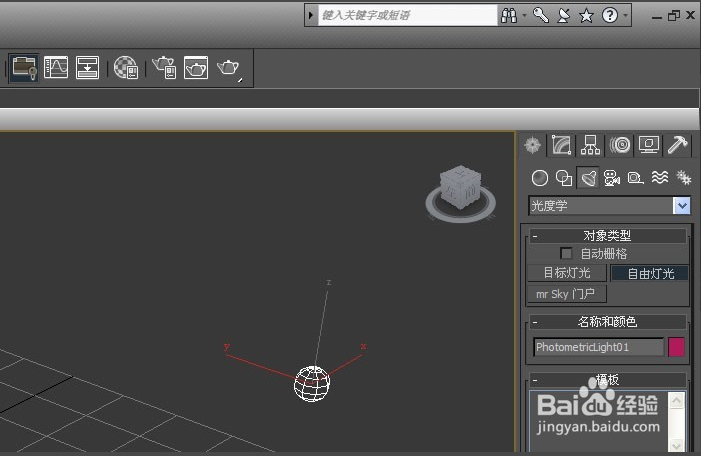
Task: Switch to the Modify panel tab
Action: [562, 145]
